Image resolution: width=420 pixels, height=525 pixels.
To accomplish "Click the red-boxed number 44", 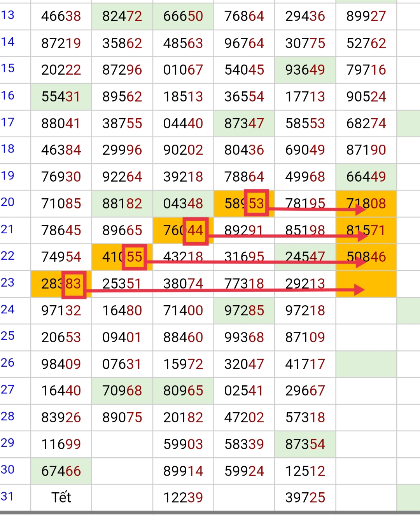I will pyautogui.click(x=195, y=230).
